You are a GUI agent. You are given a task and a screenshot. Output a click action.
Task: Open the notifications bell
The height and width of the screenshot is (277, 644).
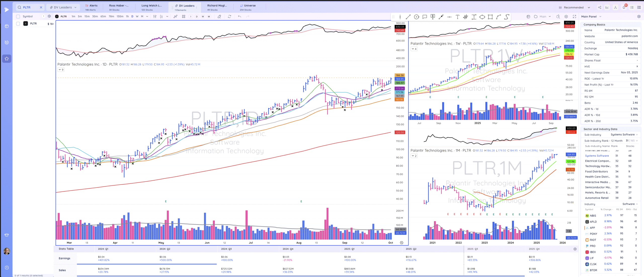pos(624,7)
